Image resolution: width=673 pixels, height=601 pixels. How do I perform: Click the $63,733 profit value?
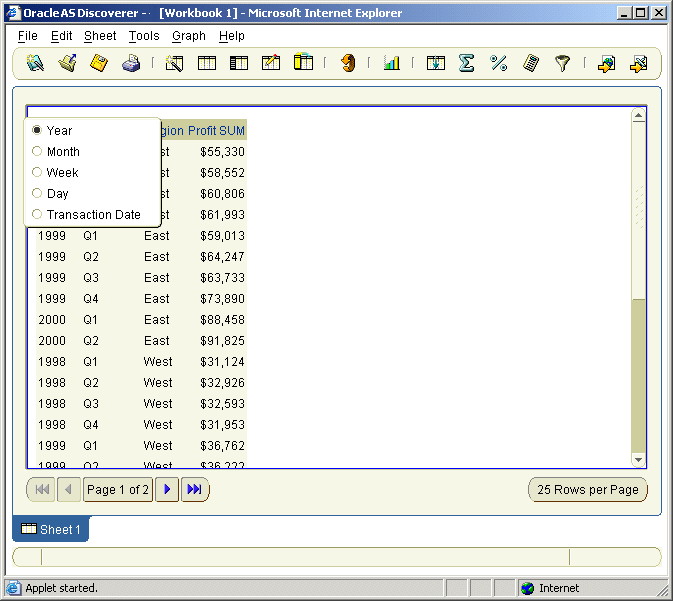point(222,277)
